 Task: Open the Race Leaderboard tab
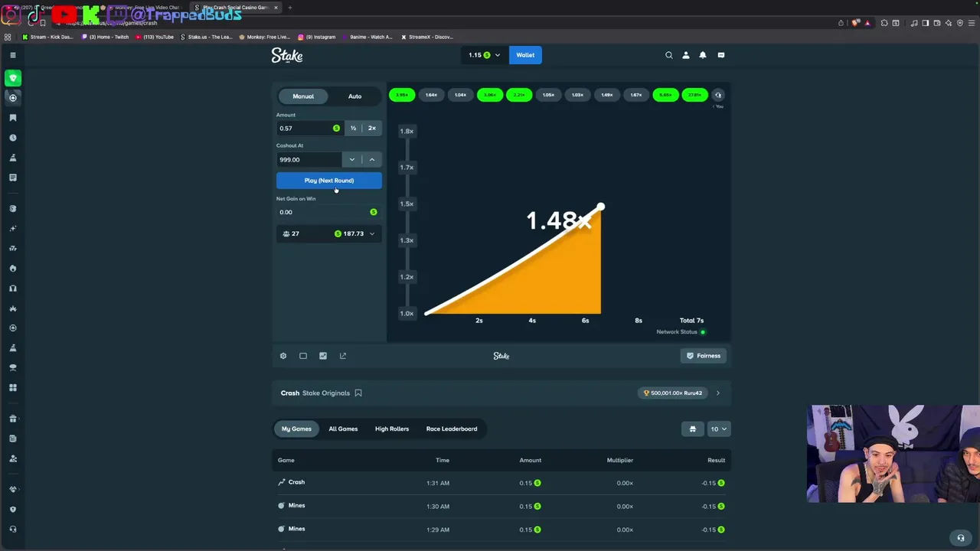[x=452, y=429]
